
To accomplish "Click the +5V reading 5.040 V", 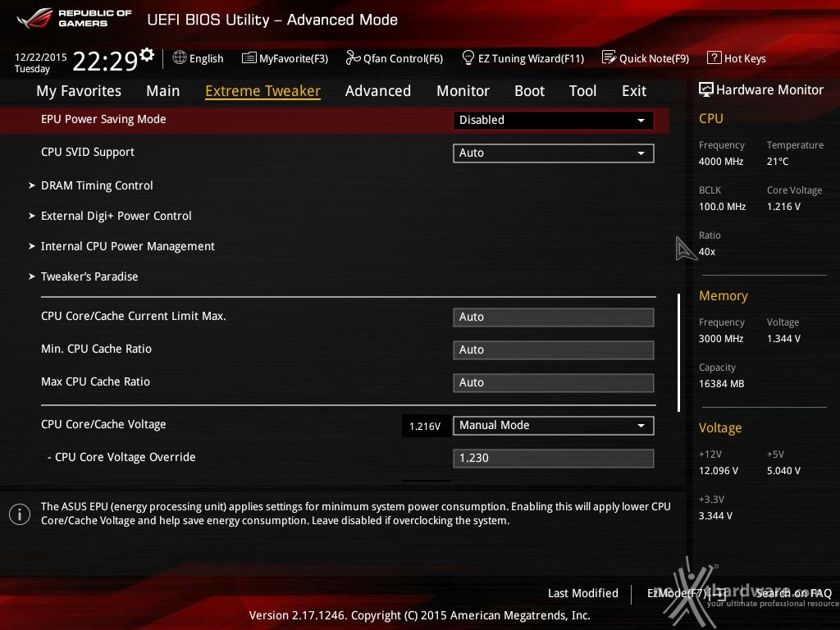I will pyautogui.click(x=783, y=471).
